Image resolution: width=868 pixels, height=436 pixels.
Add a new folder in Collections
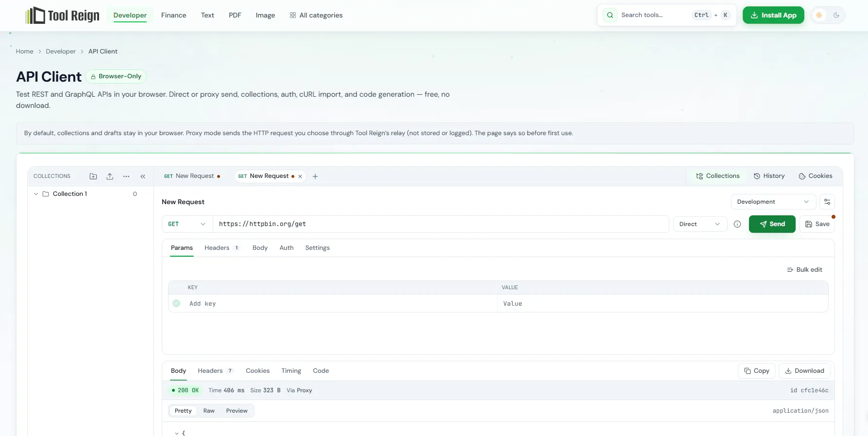coord(93,176)
